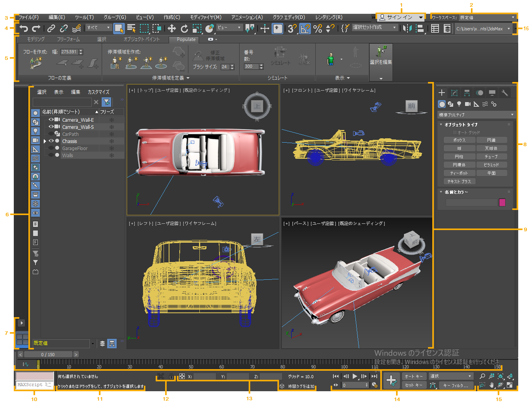Click the Play Animation button
The image size is (532, 405).
click(355, 376)
